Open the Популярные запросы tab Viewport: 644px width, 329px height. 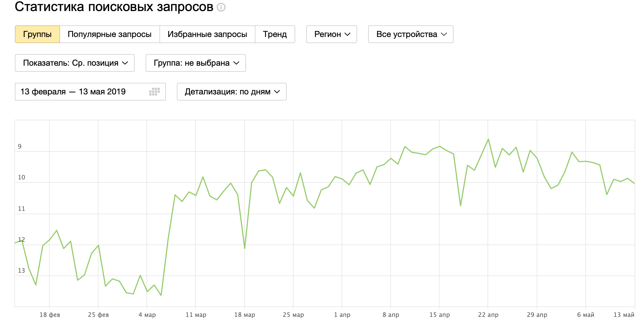109,34
